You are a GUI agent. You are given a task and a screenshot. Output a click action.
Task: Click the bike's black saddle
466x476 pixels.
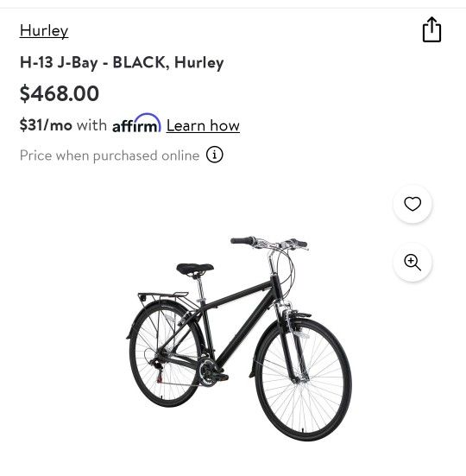[x=195, y=269]
